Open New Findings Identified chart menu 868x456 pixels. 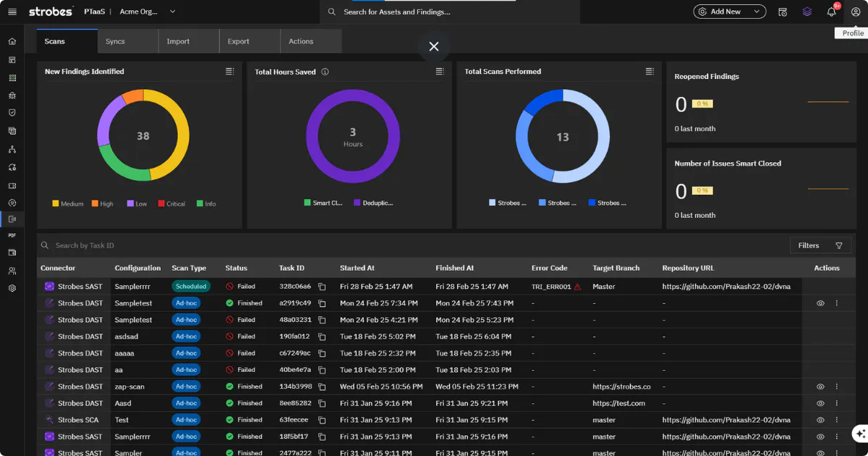coord(229,72)
